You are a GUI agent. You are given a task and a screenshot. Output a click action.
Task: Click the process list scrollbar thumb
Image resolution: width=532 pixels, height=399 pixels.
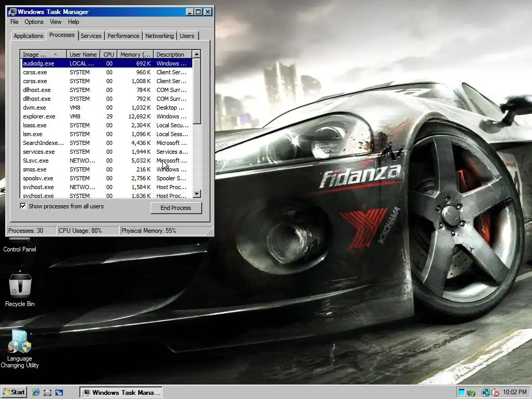[197, 91]
